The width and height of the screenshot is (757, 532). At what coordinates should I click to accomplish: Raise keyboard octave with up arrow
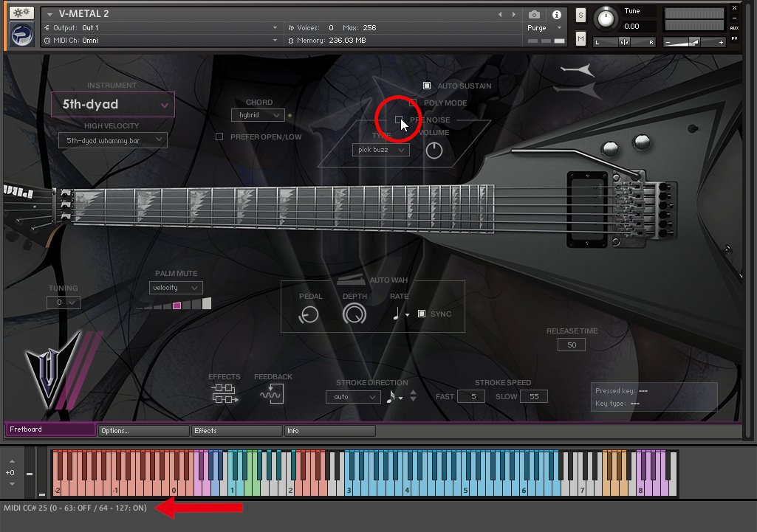coord(12,462)
